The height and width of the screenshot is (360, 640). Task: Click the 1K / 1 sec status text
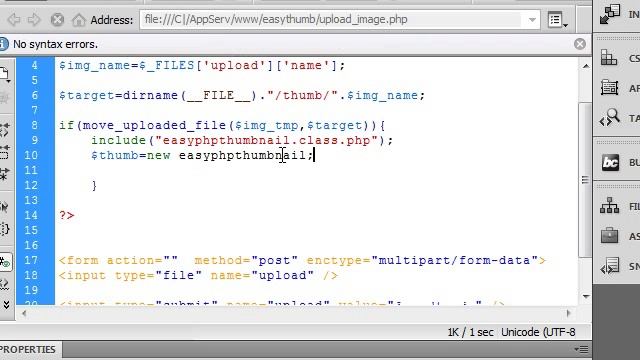pyautogui.click(x=470, y=332)
